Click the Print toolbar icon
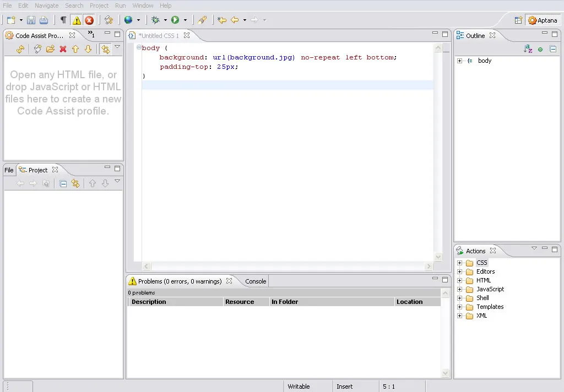 click(x=43, y=20)
